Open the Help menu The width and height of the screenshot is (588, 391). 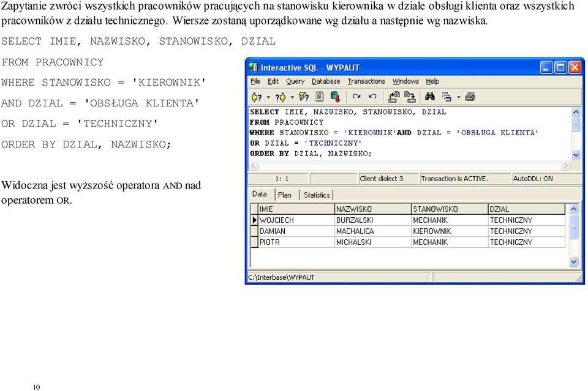coord(432,81)
